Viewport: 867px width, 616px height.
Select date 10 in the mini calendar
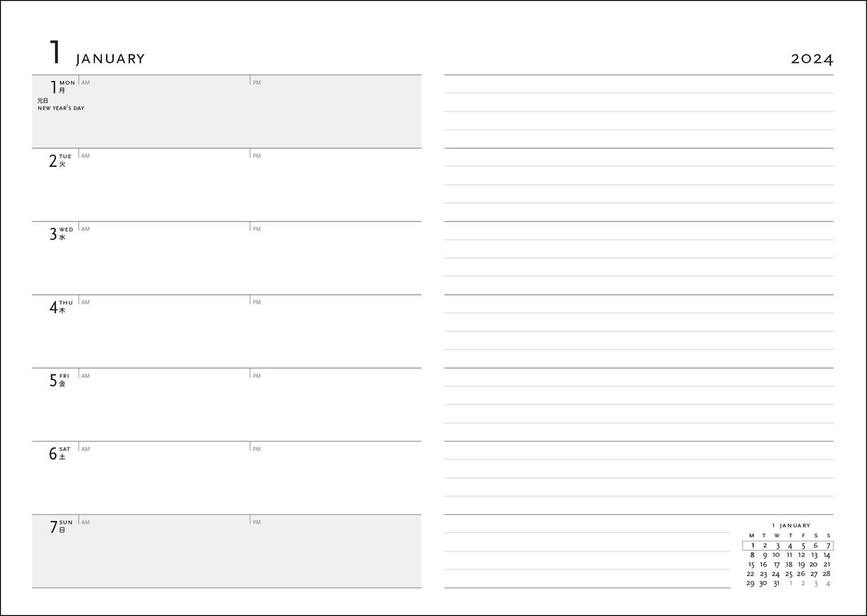pos(776,555)
